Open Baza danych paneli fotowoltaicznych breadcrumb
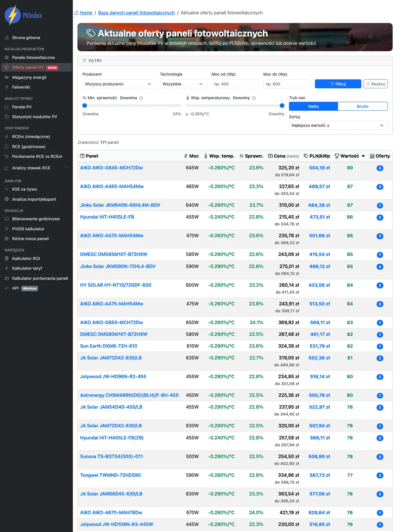The width and height of the screenshot is (403, 532). click(x=136, y=13)
